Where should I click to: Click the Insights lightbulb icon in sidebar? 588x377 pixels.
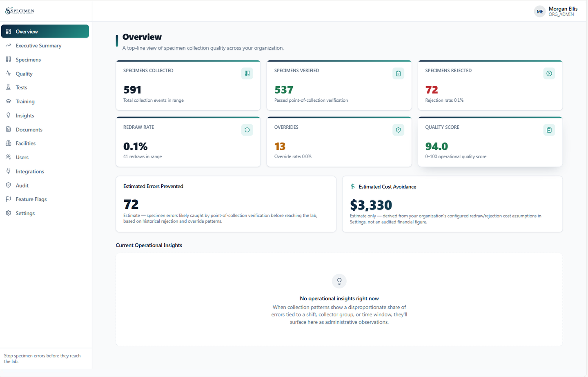tap(8, 115)
